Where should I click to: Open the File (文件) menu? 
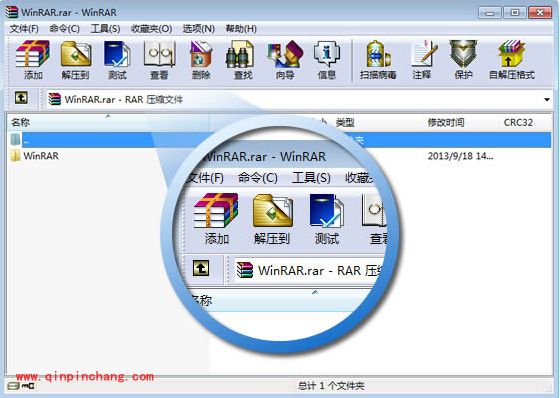[x=24, y=29]
